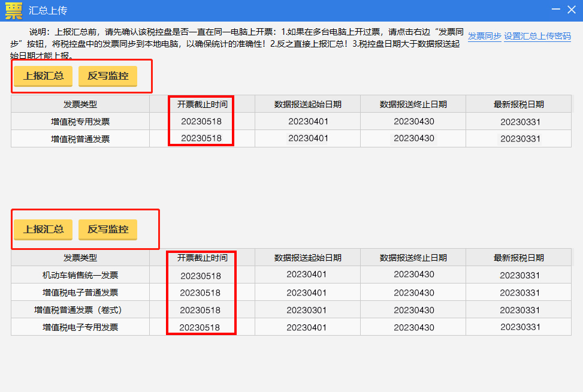Click 20230331 in the 增值税专用发票 row
583x392 pixels.
click(520, 122)
